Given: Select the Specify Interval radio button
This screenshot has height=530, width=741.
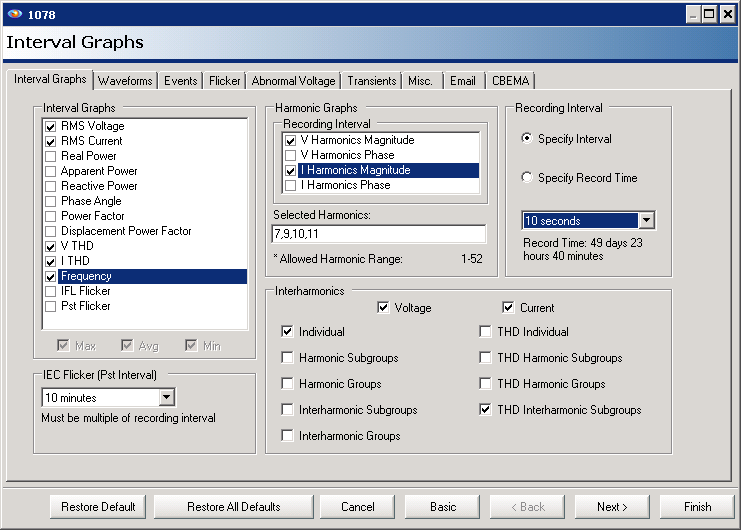Looking at the screenshot, I should (526, 138).
